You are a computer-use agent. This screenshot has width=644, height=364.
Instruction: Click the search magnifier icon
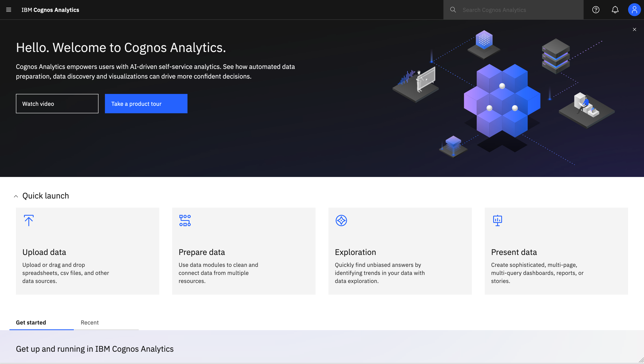453,10
